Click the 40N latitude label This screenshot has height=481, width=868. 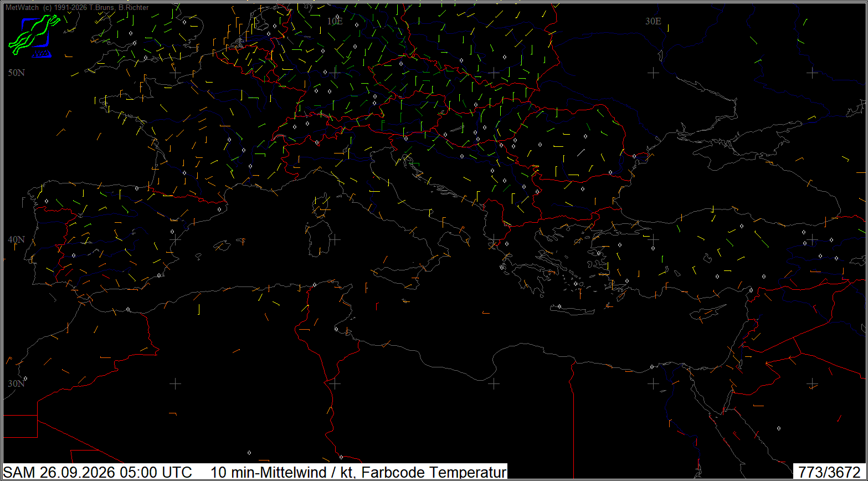click(x=17, y=239)
